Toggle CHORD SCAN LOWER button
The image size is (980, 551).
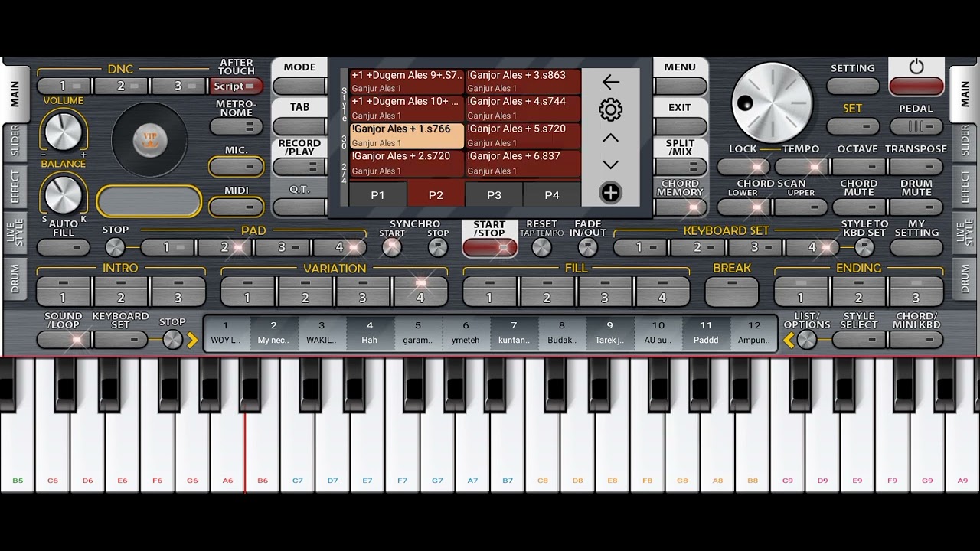point(743,207)
